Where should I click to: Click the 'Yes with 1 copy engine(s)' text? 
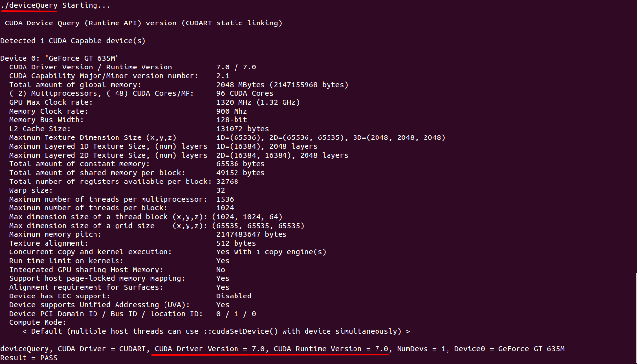tap(271, 252)
